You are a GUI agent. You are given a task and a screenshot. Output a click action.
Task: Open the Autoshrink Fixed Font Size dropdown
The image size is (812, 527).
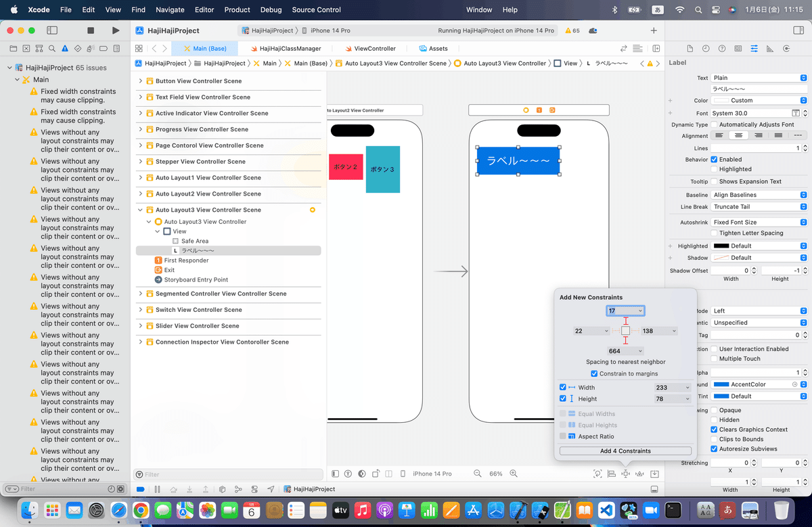pos(759,222)
